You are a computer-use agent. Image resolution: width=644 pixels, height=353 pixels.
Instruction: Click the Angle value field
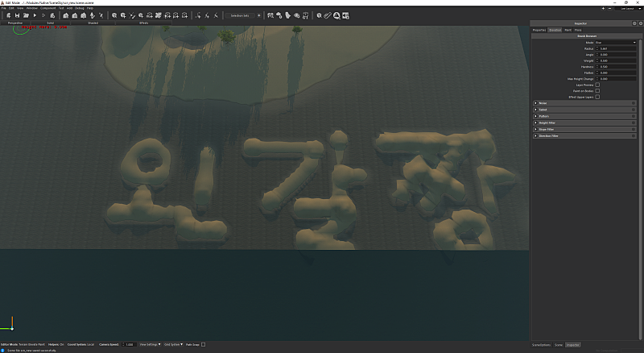click(x=617, y=55)
